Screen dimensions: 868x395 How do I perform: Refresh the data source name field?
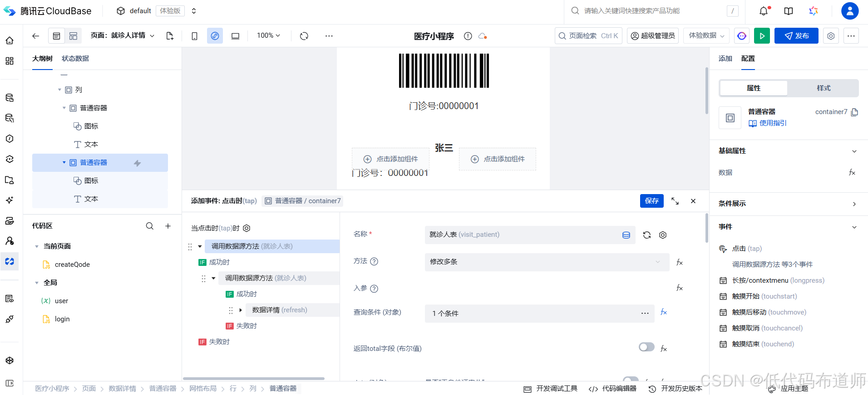pyautogui.click(x=646, y=235)
